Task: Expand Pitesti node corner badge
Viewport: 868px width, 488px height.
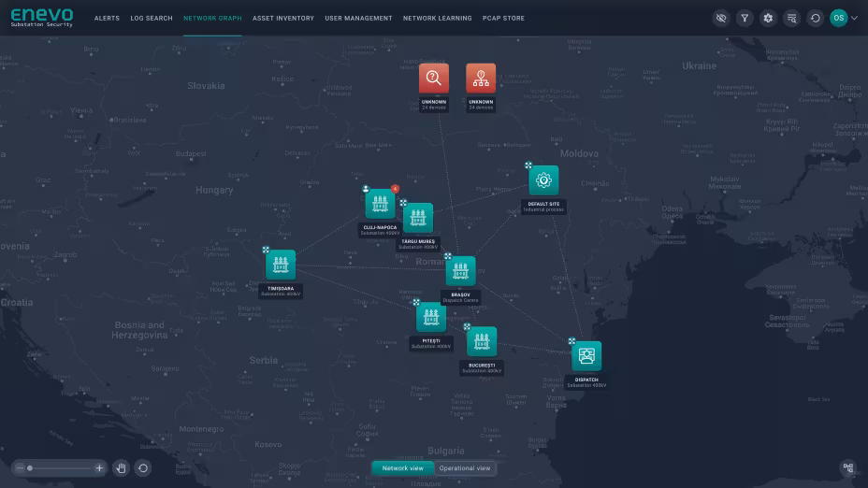Action: pos(416,302)
